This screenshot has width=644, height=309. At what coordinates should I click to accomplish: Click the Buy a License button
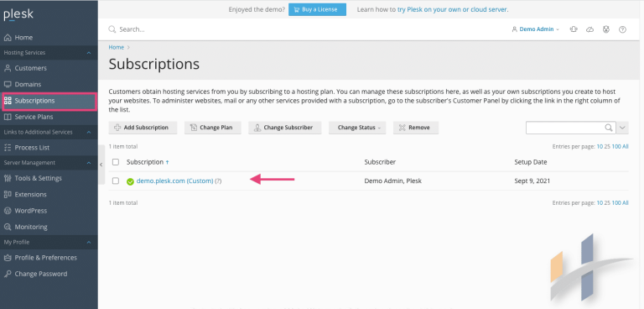tap(318, 9)
